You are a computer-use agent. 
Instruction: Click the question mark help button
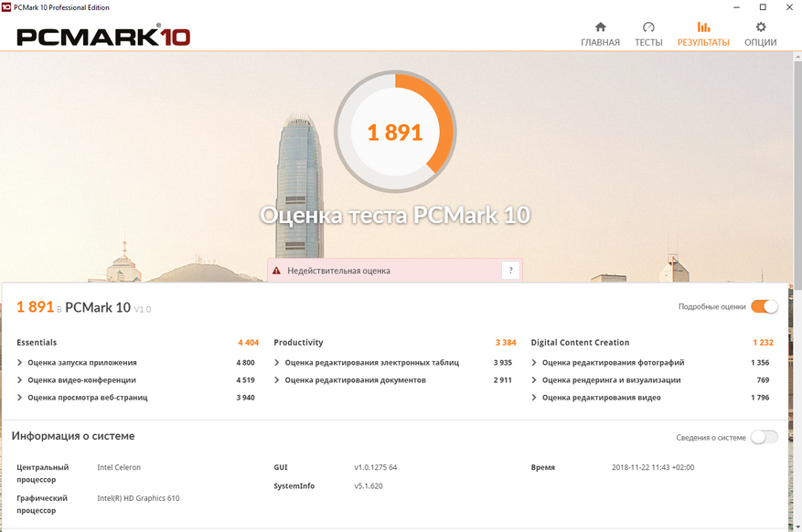pos(510,270)
